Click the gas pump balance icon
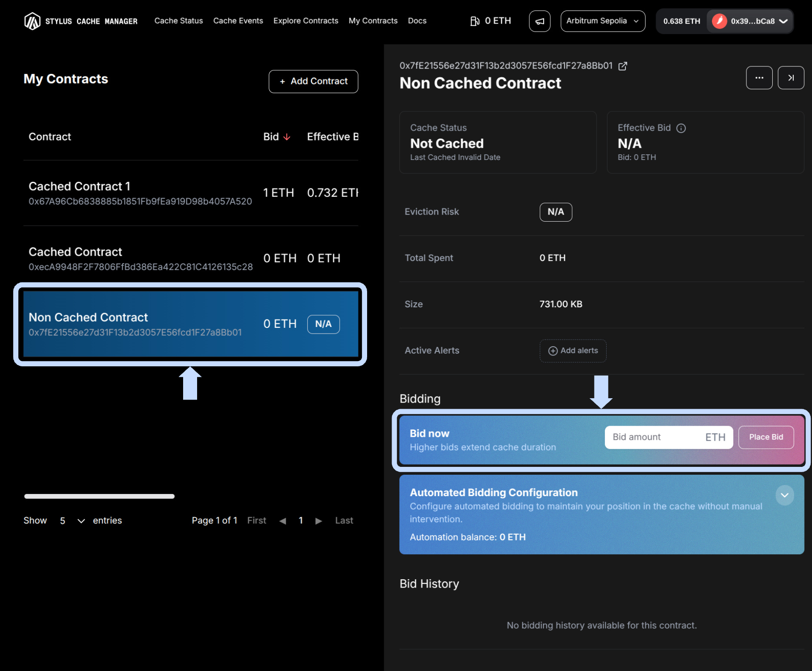This screenshot has height=671, width=812. click(475, 21)
